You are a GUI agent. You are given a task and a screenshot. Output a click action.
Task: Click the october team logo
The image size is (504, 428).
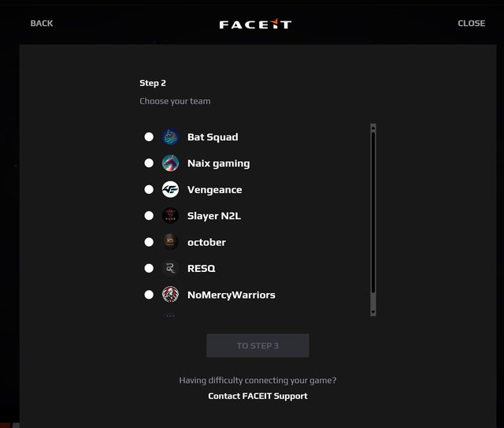170,242
